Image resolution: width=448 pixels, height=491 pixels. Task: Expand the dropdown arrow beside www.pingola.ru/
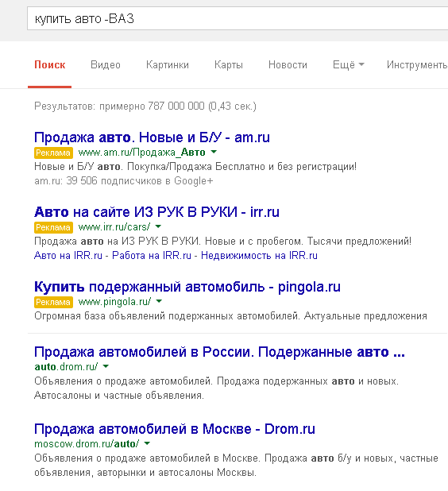coord(159,301)
